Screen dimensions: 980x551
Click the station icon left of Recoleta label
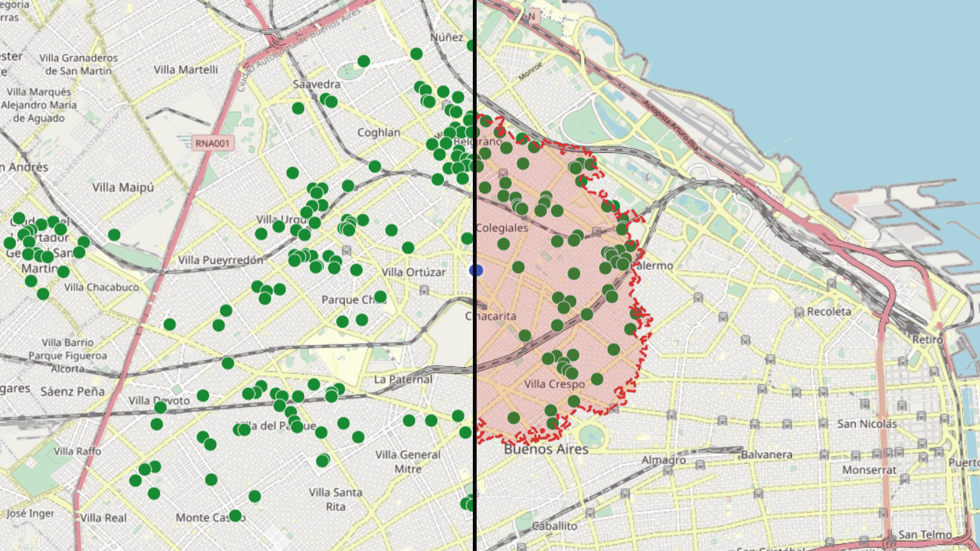click(x=799, y=313)
